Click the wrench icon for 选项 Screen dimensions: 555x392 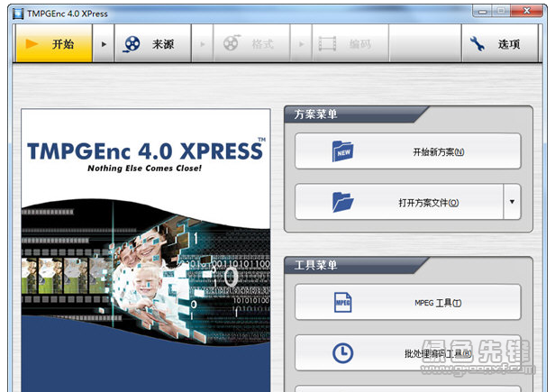coord(478,44)
